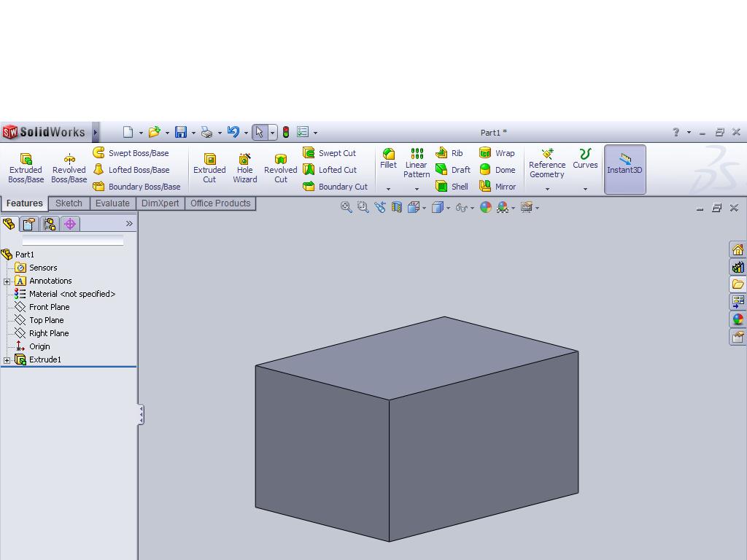Select the Extruded Boss/Base tool
The width and height of the screenshot is (747, 560).
coord(26,166)
